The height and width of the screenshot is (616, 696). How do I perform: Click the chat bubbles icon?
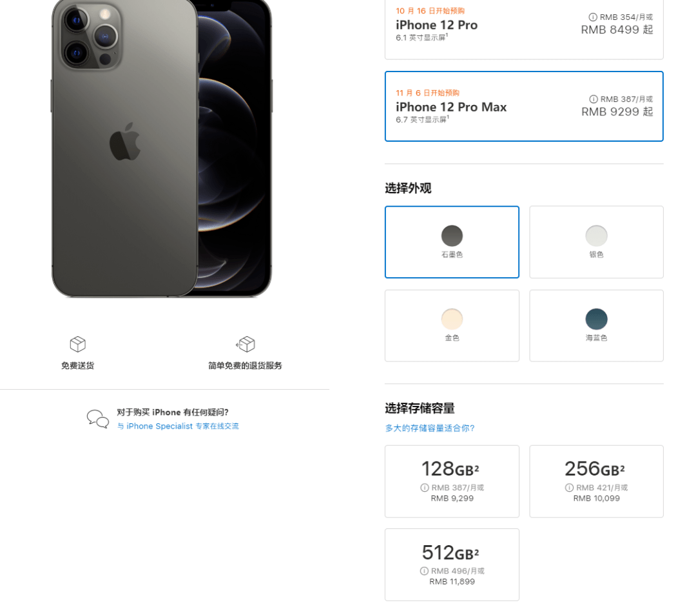click(x=98, y=419)
